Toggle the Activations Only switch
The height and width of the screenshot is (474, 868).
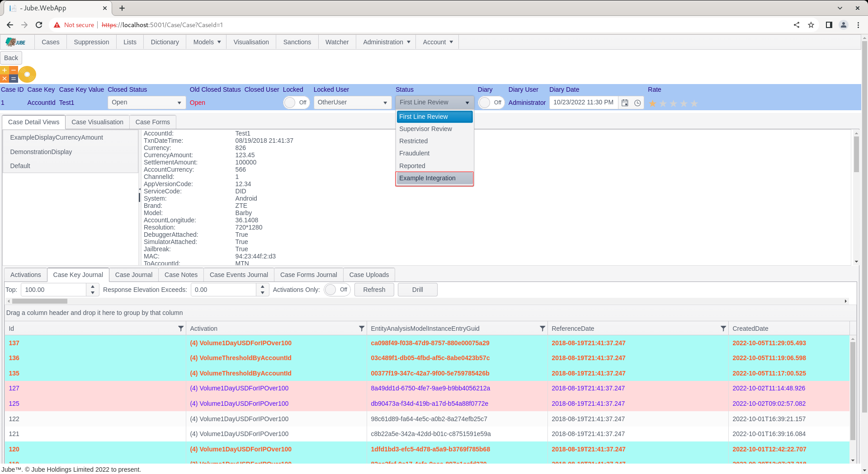337,290
